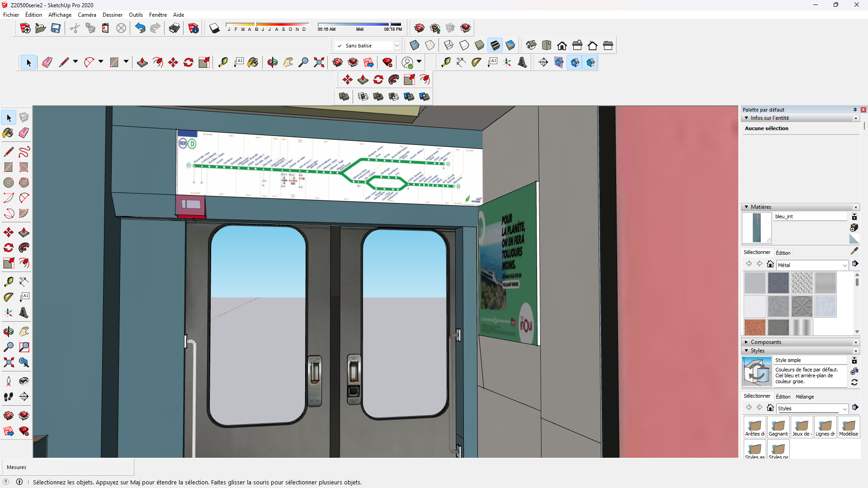Pick the rust-colored metal material swatch
The width and height of the screenshot is (868, 488).
click(x=755, y=327)
